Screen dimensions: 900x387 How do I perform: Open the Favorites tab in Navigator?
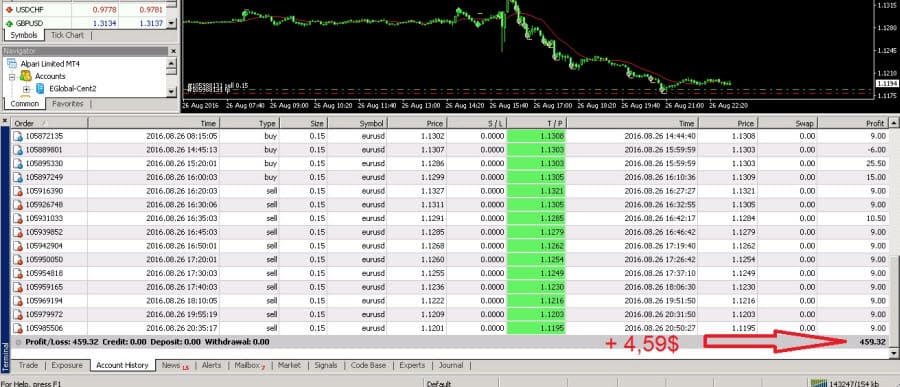(67, 104)
